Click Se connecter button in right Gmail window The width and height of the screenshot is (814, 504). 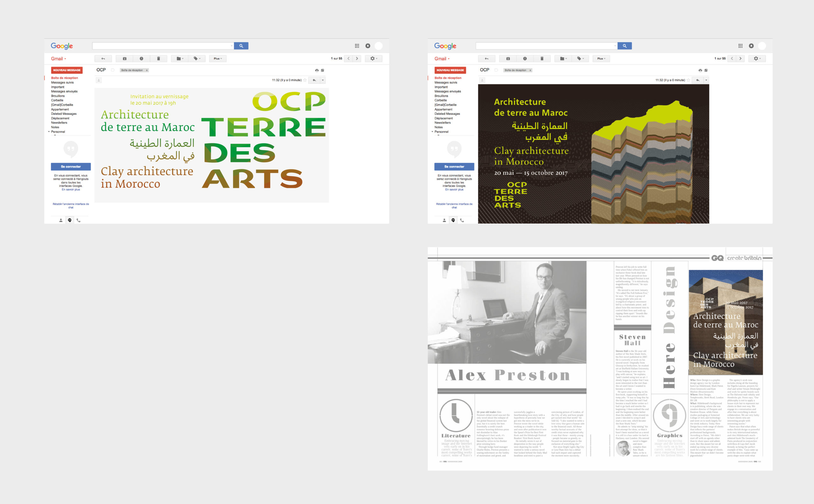point(454,167)
